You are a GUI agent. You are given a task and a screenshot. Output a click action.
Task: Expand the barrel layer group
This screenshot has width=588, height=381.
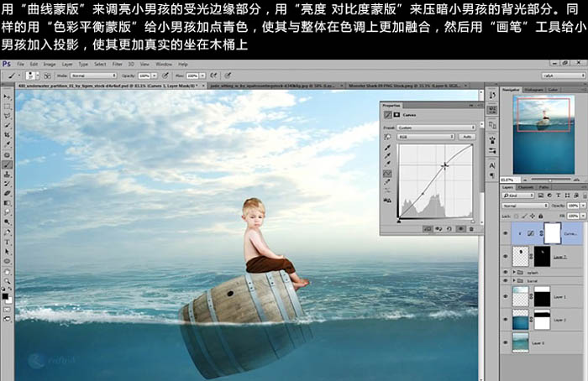pyautogui.click(x=514, y=280)
